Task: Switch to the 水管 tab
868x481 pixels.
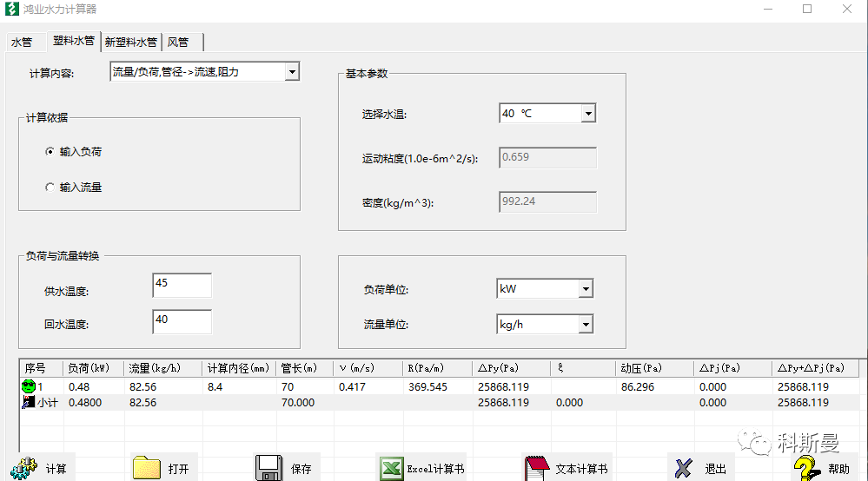Action: tap(22, 42)
